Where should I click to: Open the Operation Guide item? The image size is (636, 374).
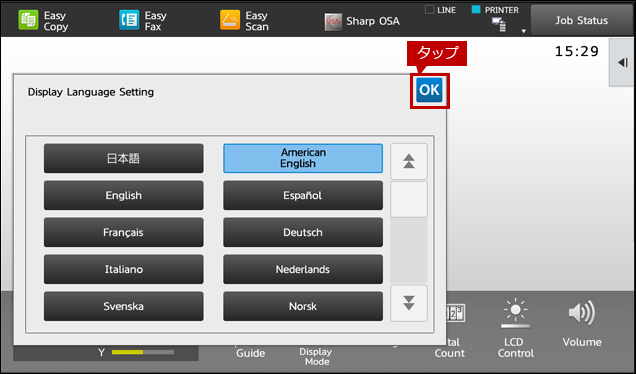[250, 353]
